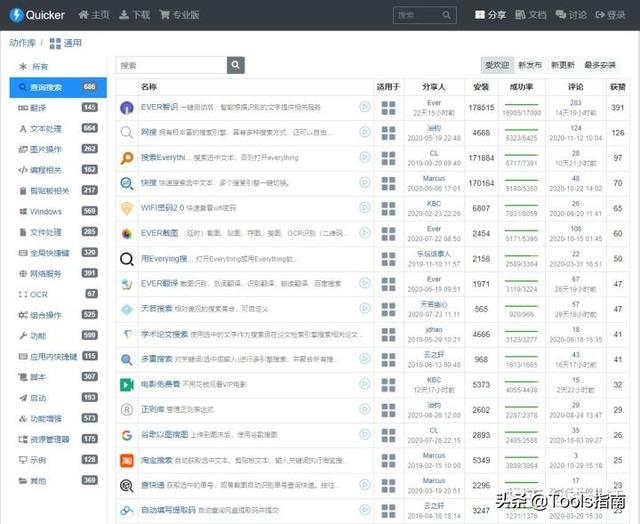Play the preview for 查快递
The width and height of the screenshot is (640, 524).
365,485
